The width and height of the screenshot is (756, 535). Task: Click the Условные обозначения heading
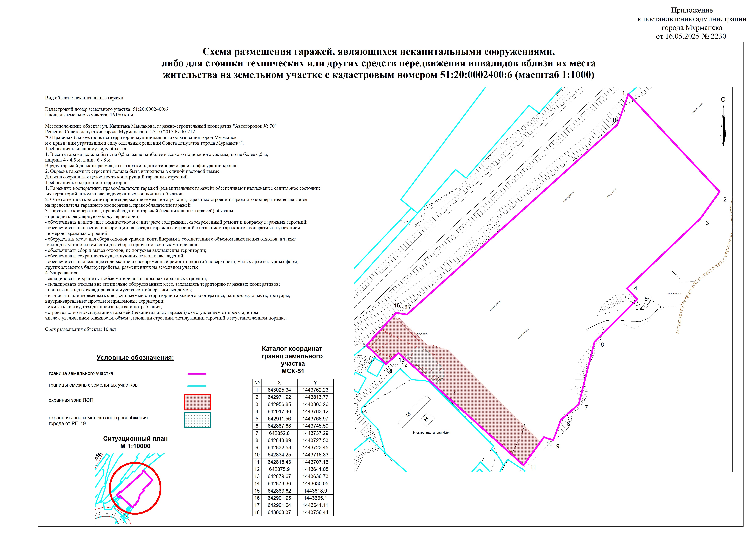pos(135,358)
